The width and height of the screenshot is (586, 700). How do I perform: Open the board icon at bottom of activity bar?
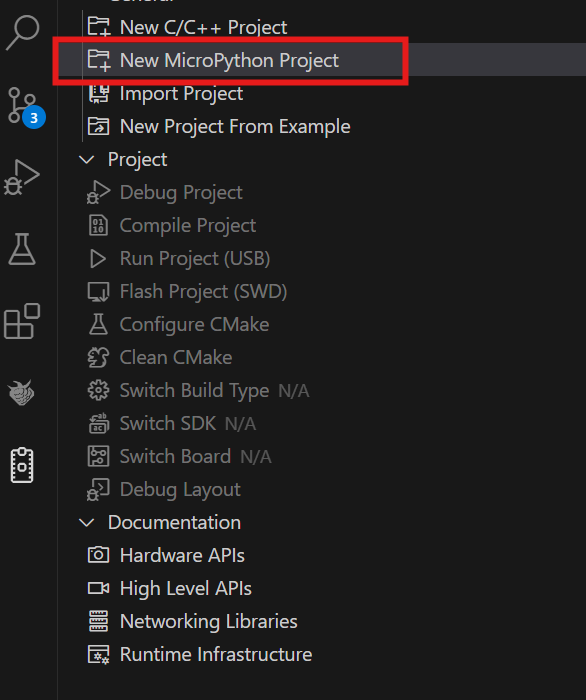tap(22, 465)
